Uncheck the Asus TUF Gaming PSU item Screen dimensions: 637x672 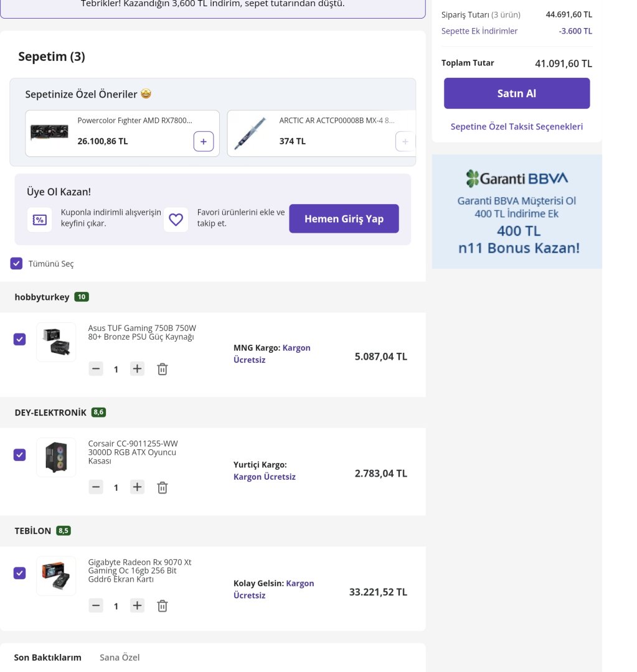(x=20, y=339)
